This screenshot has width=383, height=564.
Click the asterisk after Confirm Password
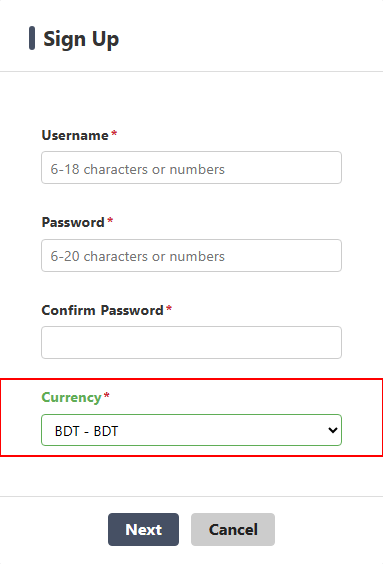[x=169, y=309]
